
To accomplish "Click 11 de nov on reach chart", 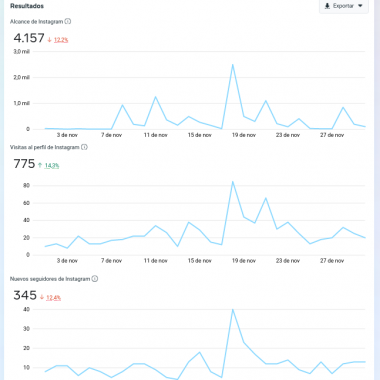I will click(x=156, y=135).
